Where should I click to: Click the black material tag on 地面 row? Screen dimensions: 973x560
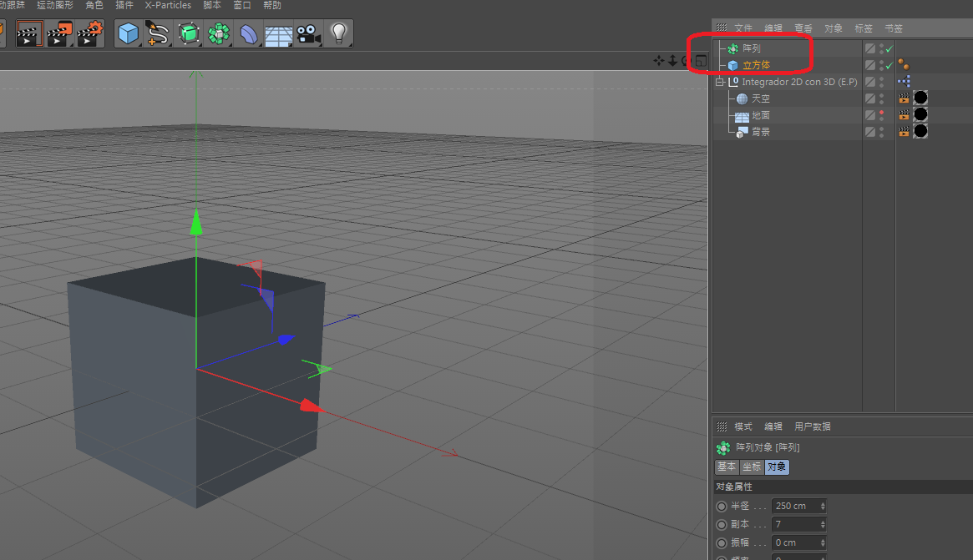coord(921,114)
